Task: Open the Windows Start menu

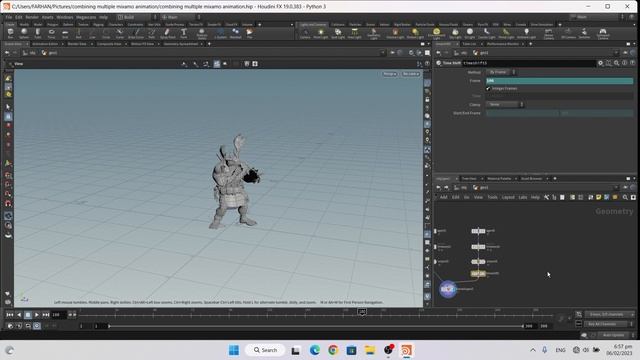Action: click(234, 350)
